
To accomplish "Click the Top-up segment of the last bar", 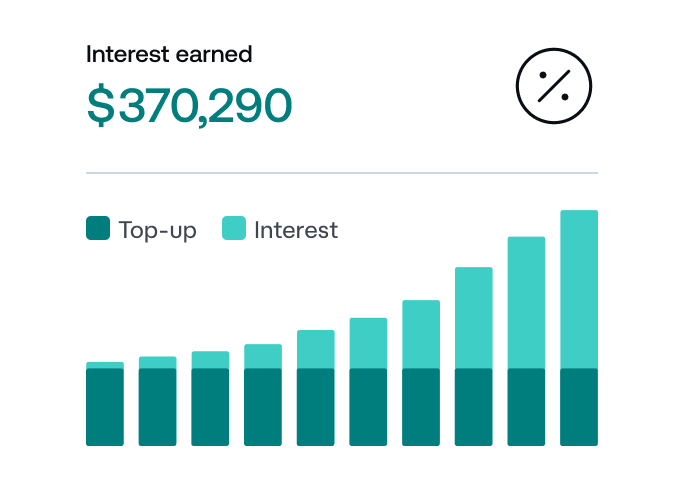I will (x=579, y=407).
